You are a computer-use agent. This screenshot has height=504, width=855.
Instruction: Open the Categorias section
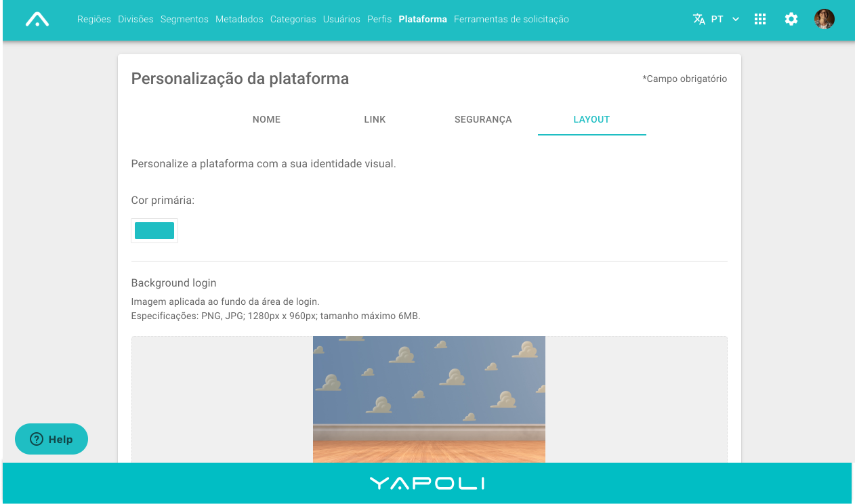[293, 19]
